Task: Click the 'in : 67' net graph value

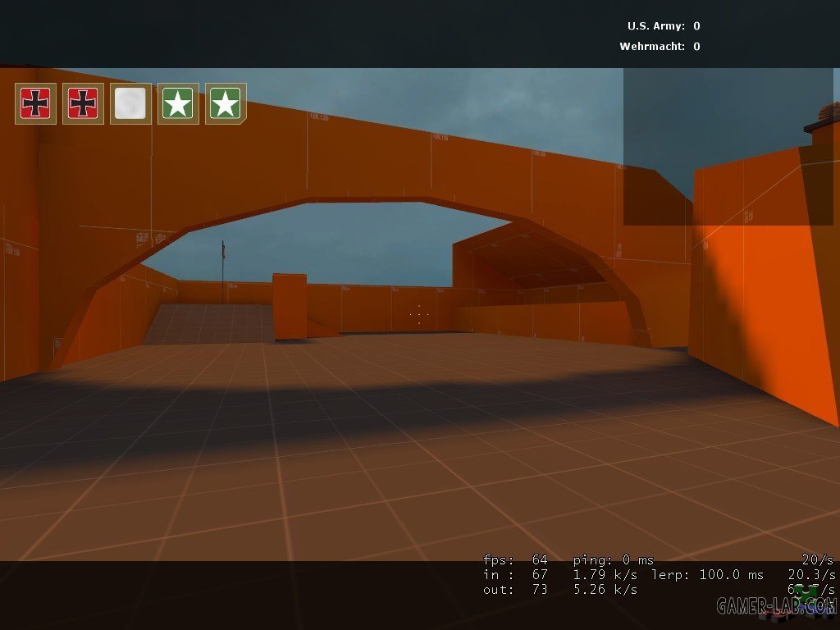Action: coord(515,574)
